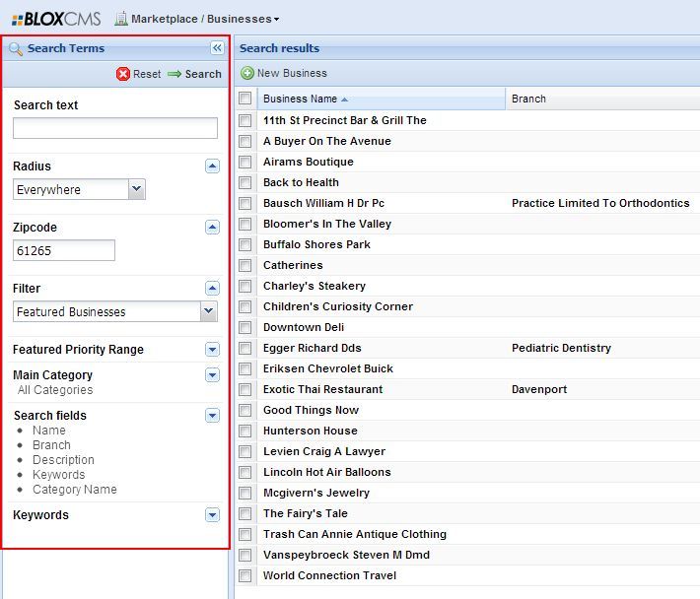Click the green New Business plus icon
Screen dimensions: 700x599
click(x=247, y=73)
